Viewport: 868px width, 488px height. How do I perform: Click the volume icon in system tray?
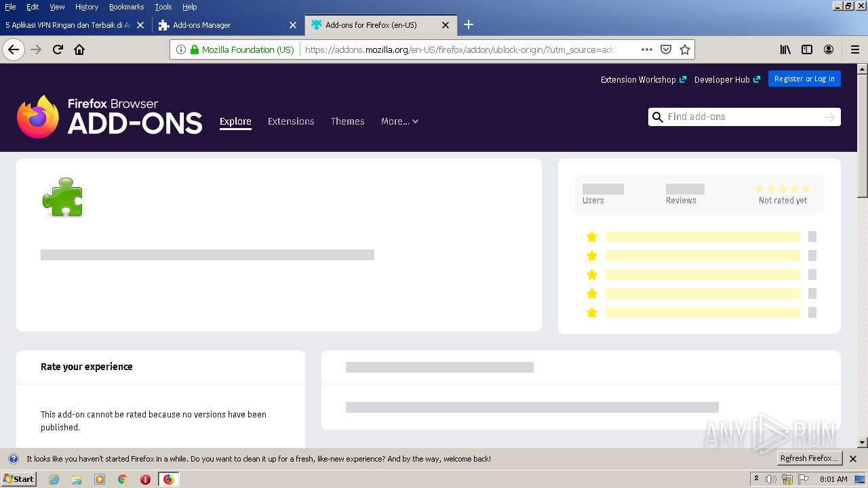[771, 479]
